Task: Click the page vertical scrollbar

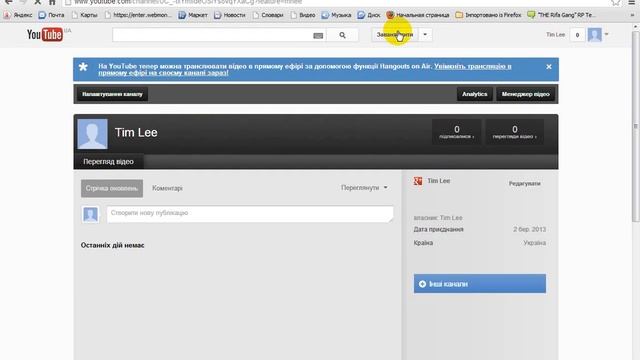Action: (x=635, y=127)
